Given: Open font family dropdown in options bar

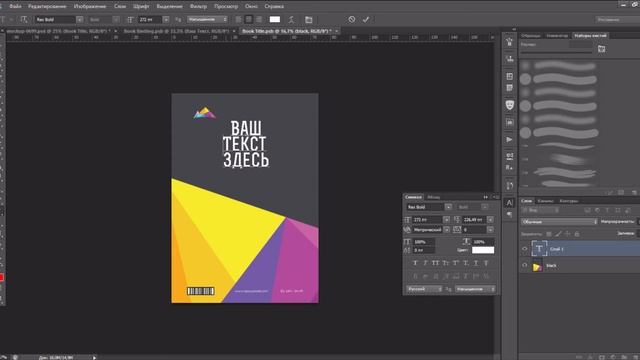Looking at the screenshot, I should coord(80,20).
